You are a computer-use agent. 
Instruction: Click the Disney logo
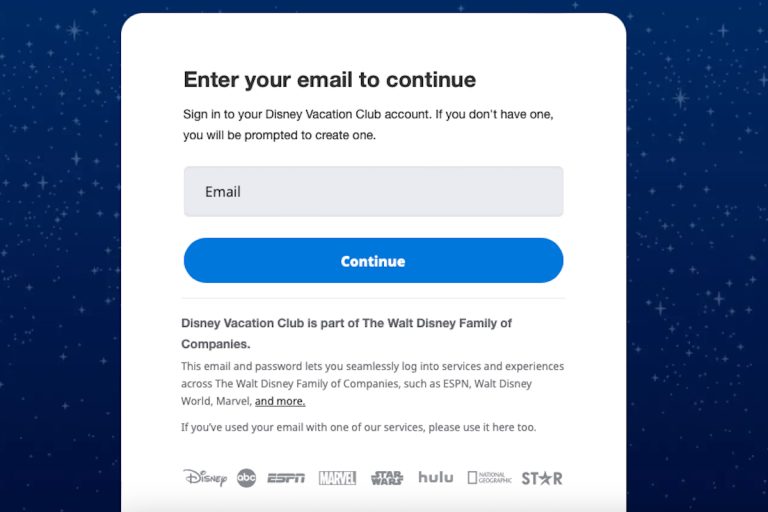pyautogui.click(x=205, y=478)
